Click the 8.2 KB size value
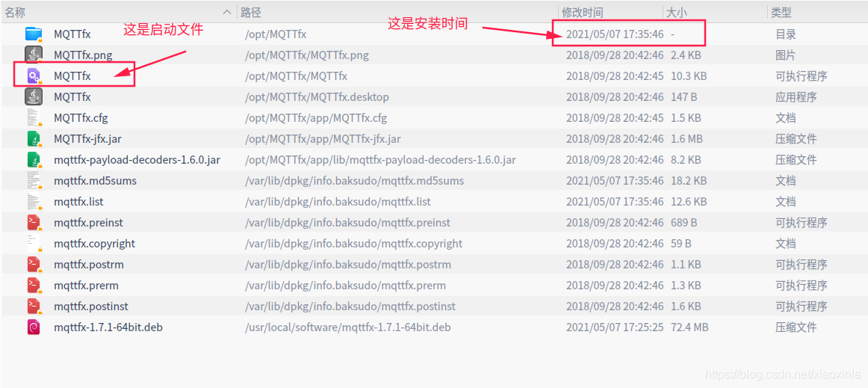Image resolution: width=868 pixels, height=388 pixels. pos(685,160)
